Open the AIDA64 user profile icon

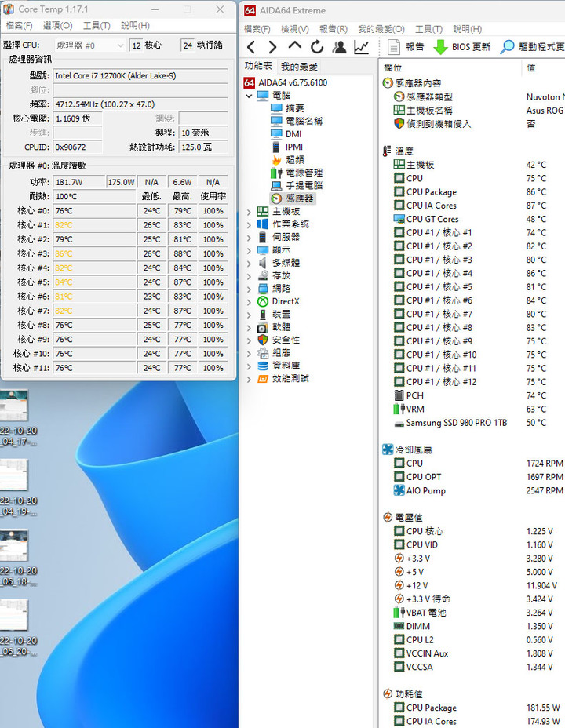[339, 47]
